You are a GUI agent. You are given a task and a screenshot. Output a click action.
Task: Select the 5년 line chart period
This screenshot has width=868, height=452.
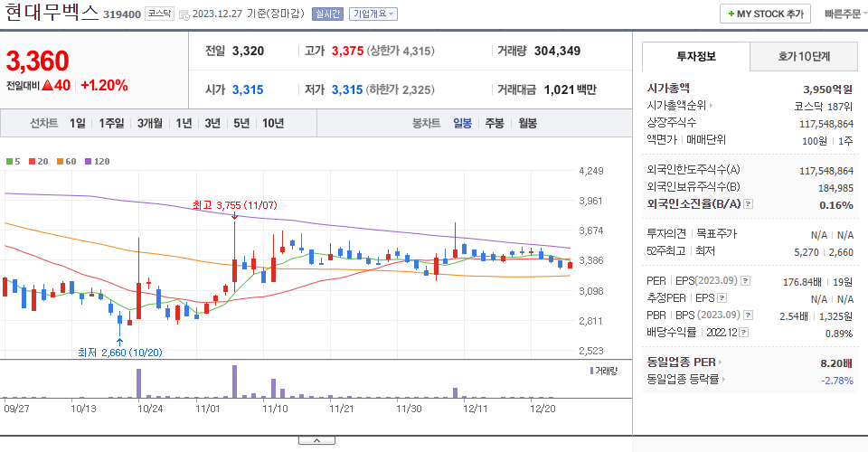click(241, 123)
